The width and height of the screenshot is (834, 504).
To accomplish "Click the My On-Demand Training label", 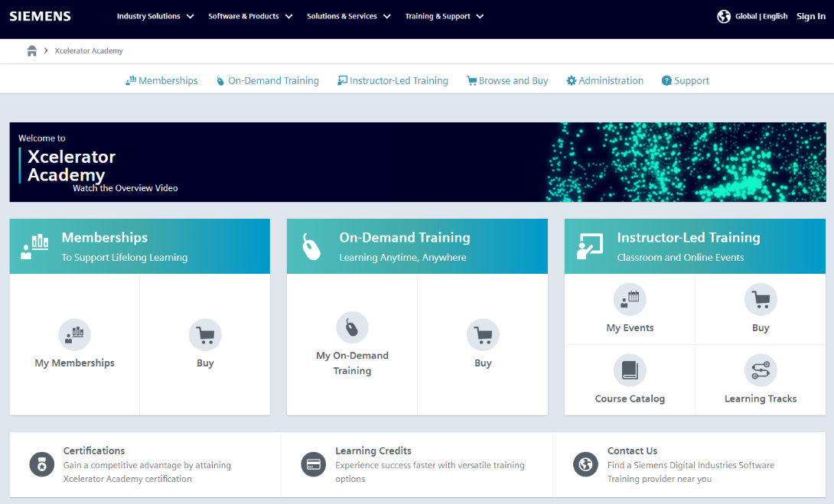I will tap(352, 363).
